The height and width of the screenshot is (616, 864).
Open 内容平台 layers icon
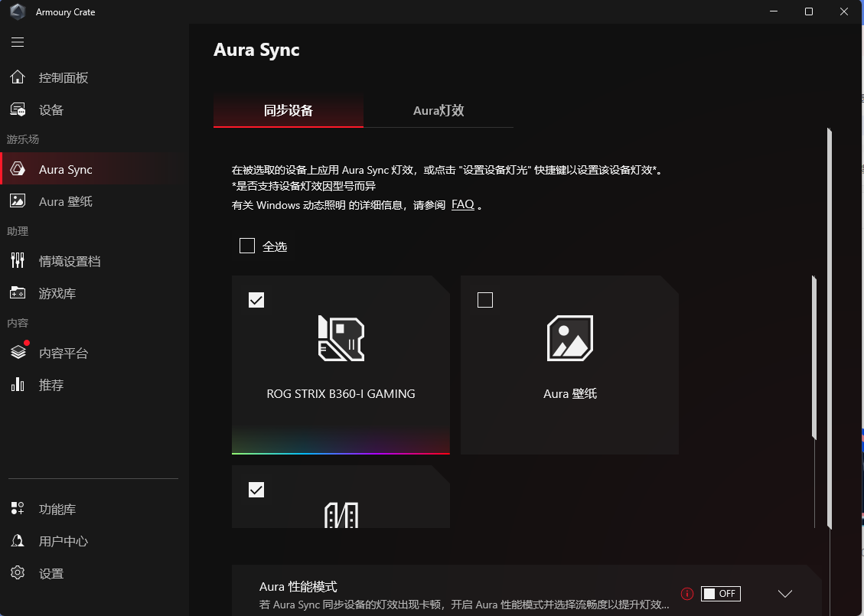18,353
